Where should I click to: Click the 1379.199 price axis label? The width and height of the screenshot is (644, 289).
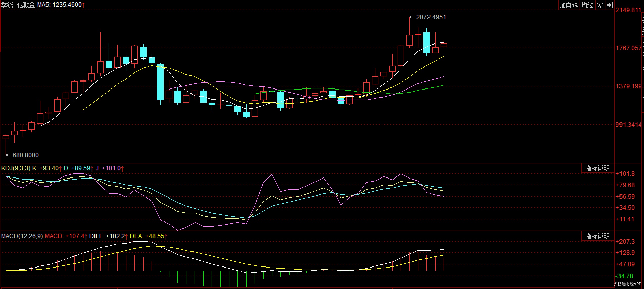(628, 86)
